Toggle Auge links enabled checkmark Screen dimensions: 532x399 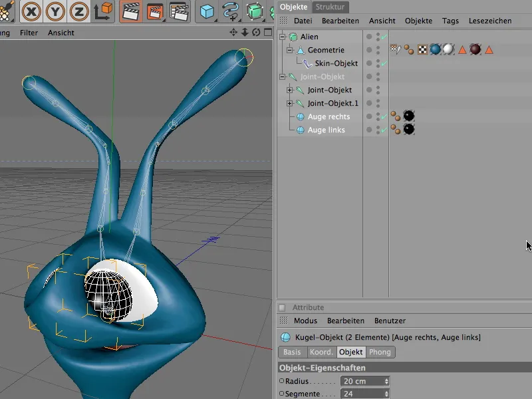tap(384, 130)
